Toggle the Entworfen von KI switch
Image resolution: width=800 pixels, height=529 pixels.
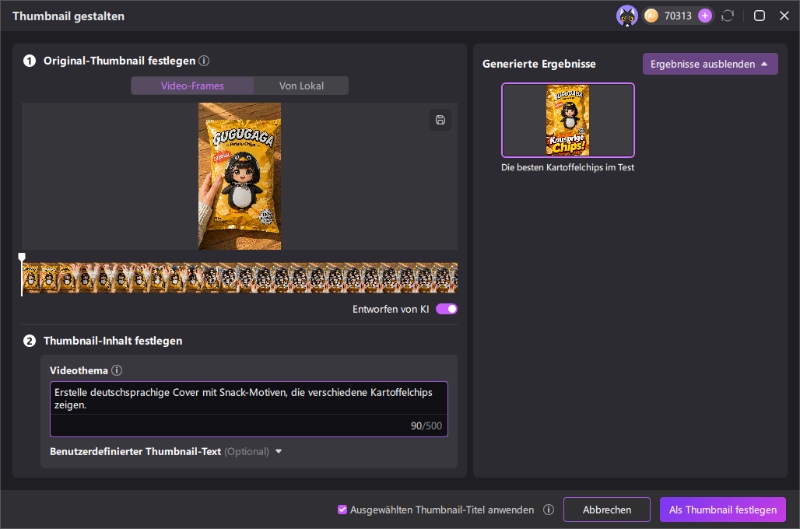tap(446, 309)
